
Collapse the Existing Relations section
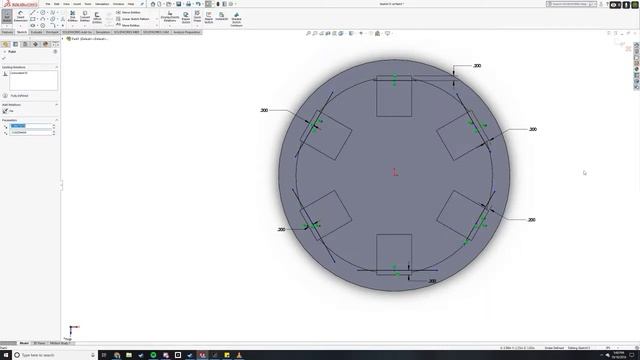coord(56,67)
